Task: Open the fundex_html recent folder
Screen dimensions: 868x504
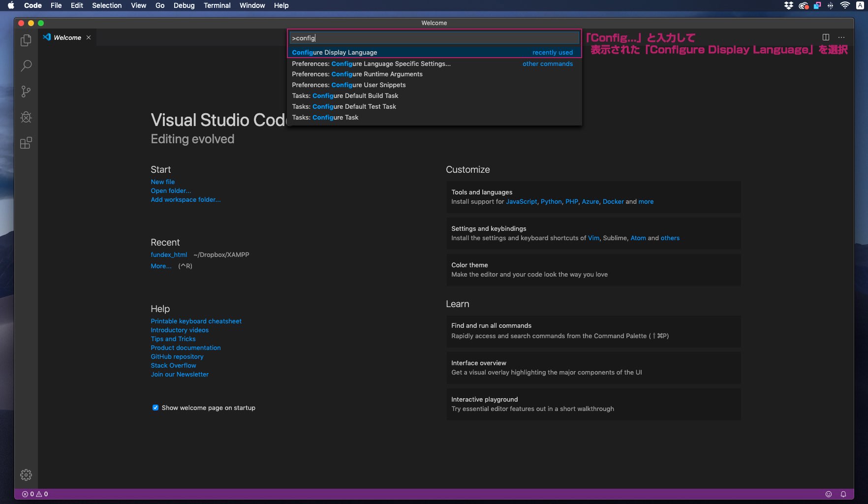Action: click(x=169, y=255)
